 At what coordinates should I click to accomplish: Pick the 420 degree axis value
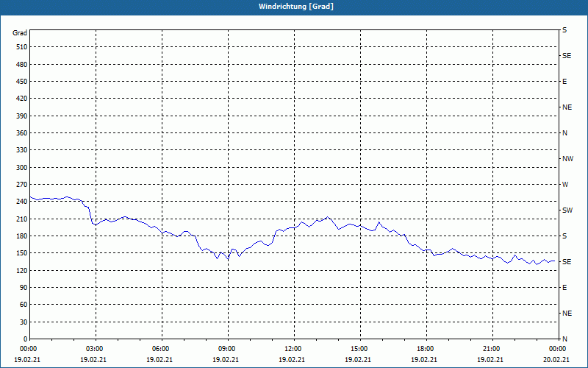click(22, 99)
